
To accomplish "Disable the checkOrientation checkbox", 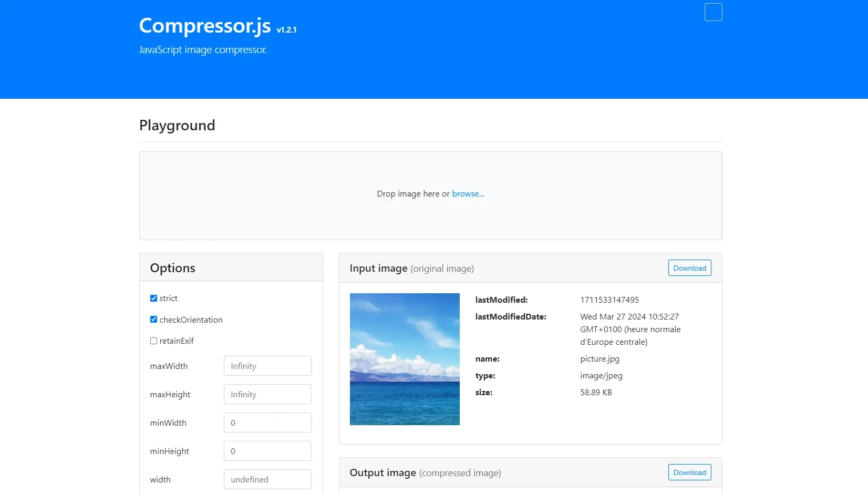I will click(x=153, y=320).
